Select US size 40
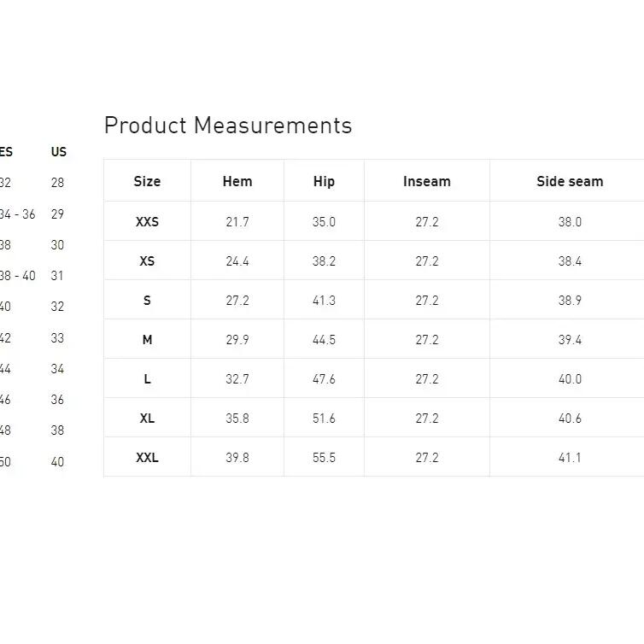Image resolution: width=644 pixels, height=644 pixels. [x=57, y=462]
